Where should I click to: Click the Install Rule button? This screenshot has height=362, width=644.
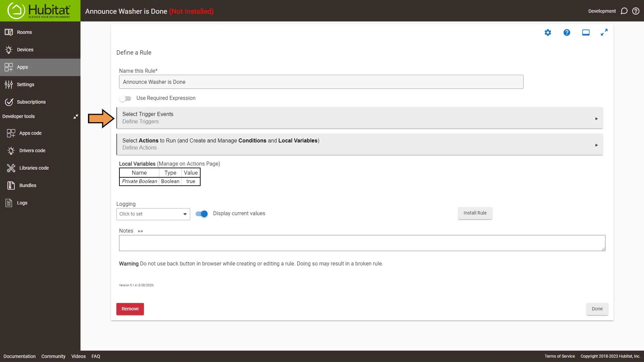pos(475,213)
